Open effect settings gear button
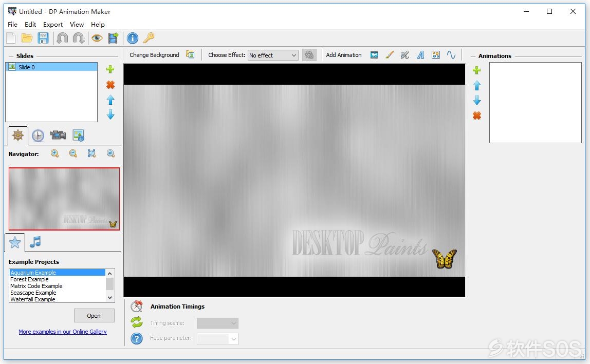 (x=309, y=55)
